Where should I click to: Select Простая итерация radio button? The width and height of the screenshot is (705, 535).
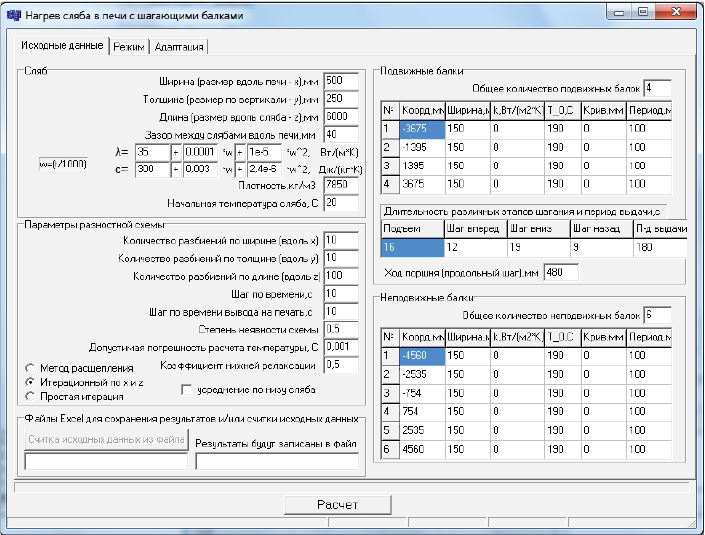[30, 396]
